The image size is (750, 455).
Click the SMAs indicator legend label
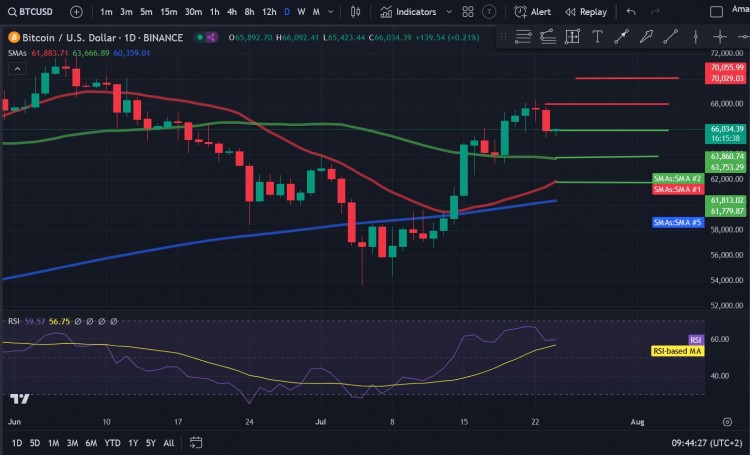(x=17, y=53)
